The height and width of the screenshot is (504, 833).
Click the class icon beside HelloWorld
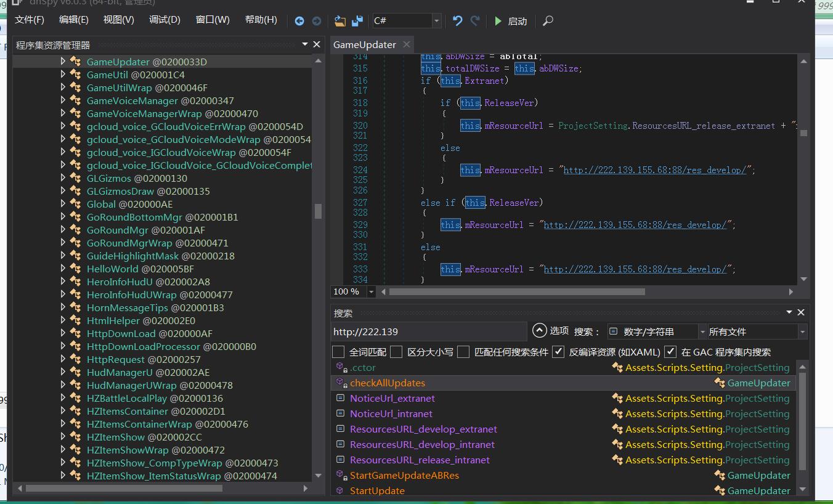click(76, 269)
